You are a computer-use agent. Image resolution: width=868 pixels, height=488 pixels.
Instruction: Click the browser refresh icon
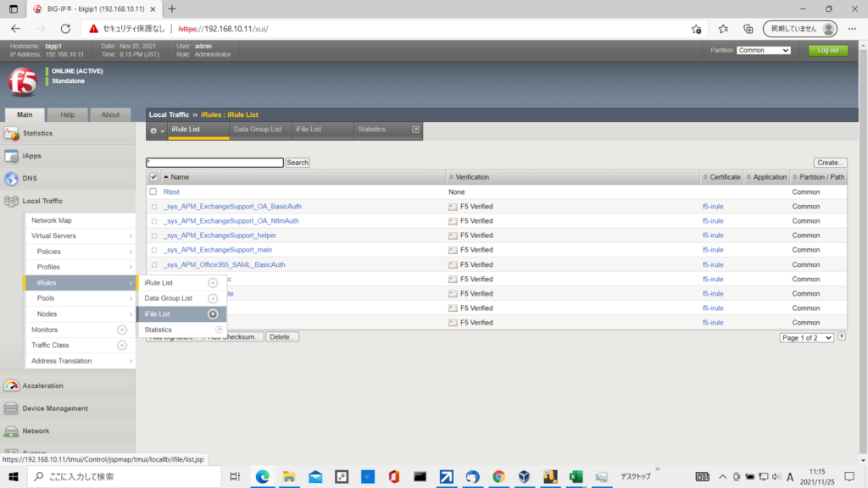pos(65,28)
